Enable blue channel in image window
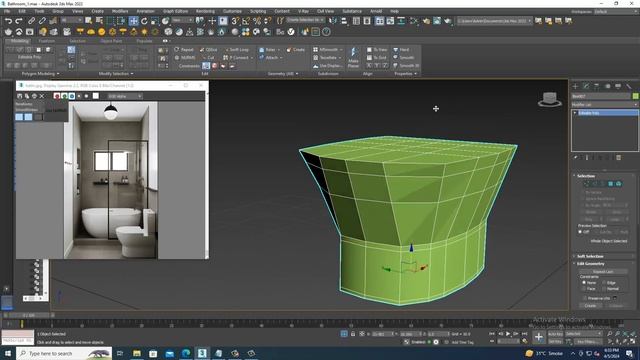640x360 pixels. pyautogui.click(x=72, y=96)
